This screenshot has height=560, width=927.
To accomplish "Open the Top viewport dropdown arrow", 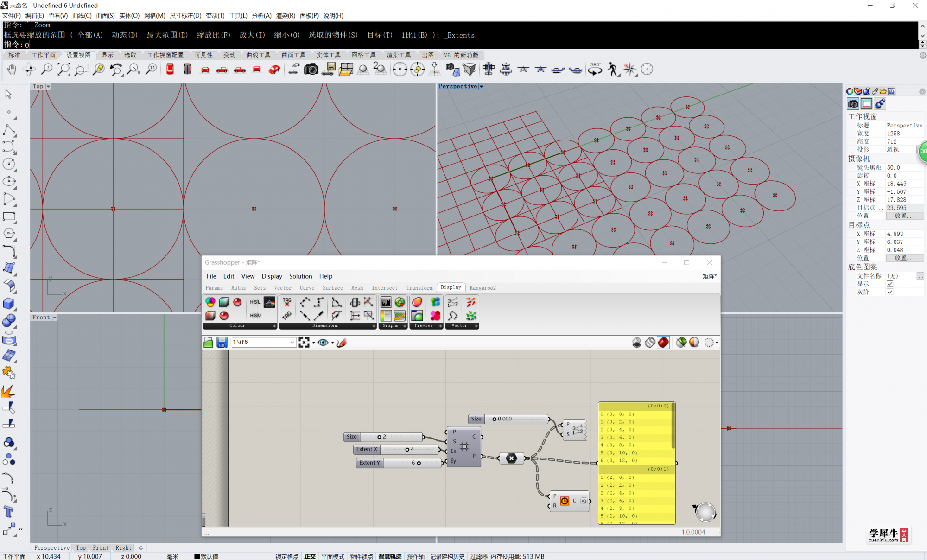I will click(48, 87).
